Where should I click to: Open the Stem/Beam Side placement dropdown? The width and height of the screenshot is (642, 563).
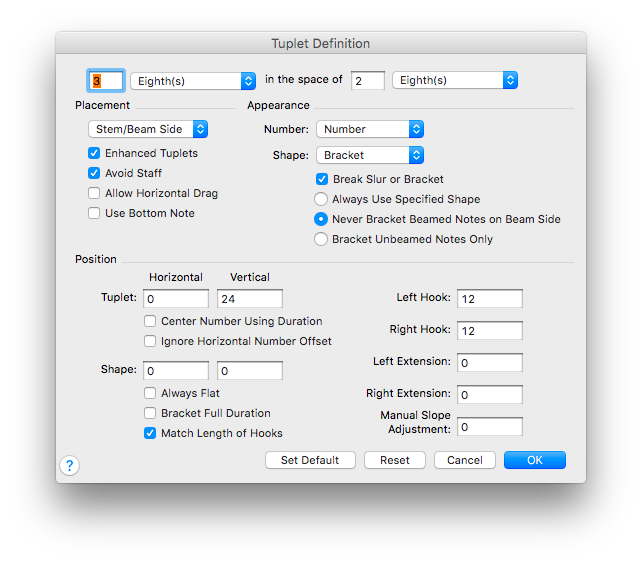[147, 129]
